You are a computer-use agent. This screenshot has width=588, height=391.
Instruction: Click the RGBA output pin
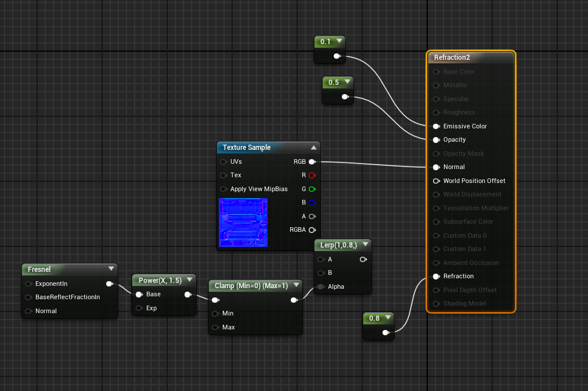tap(312, 229)
